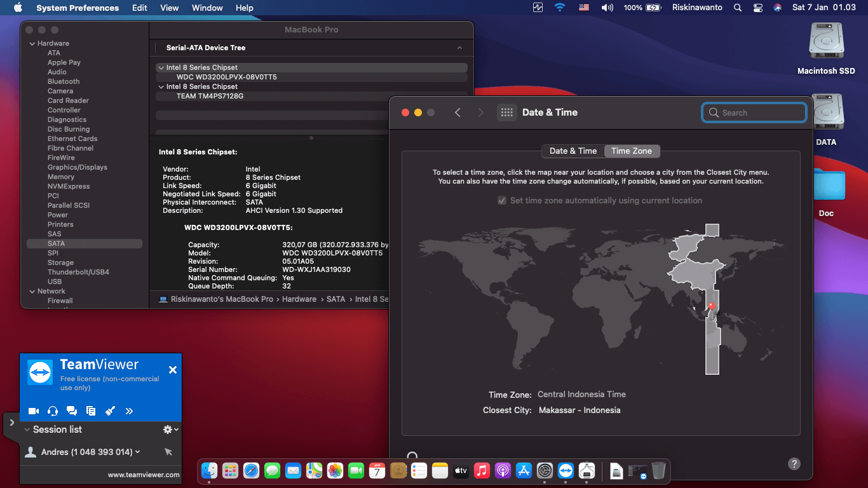868x488 pixels.
Task: Select Graphics/Displays in sidebar
Action: (x=78, y=167)
